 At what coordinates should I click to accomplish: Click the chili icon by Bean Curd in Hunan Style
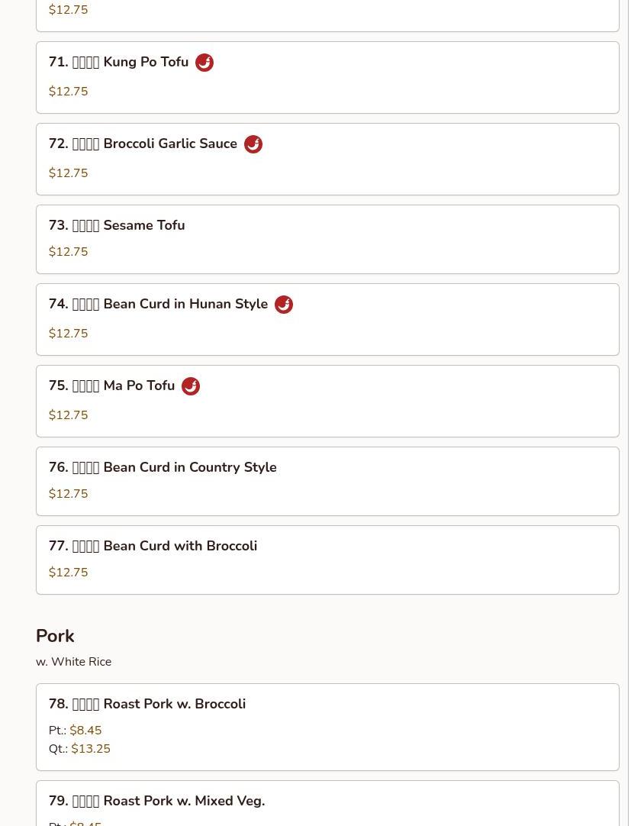pos(284,305)
